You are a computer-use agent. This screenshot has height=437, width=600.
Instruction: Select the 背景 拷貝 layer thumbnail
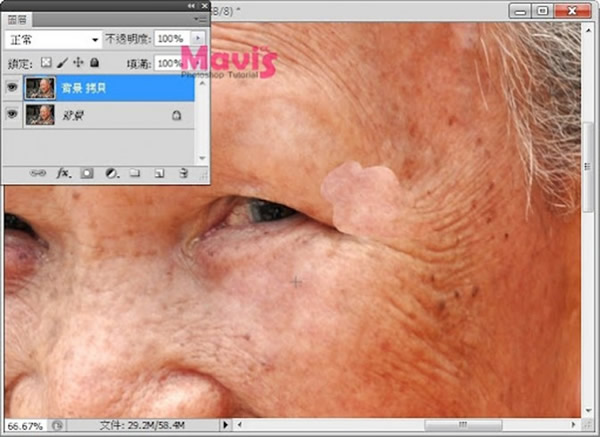tap(42, 88)
